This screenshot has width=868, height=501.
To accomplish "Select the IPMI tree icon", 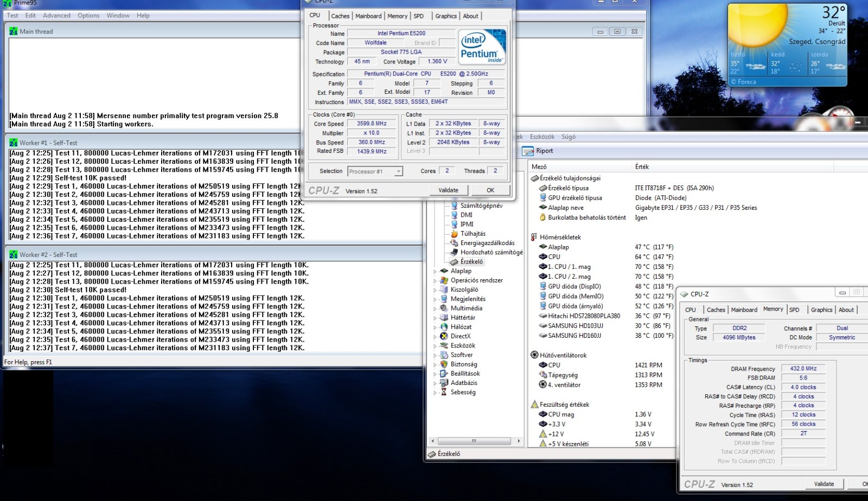I will (x=455, y=224).
